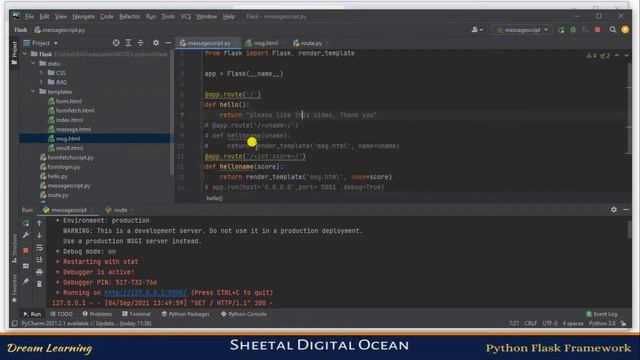Click the Locate in project tree icon
This screenshot has width=640, height=360.
(116, 43)
